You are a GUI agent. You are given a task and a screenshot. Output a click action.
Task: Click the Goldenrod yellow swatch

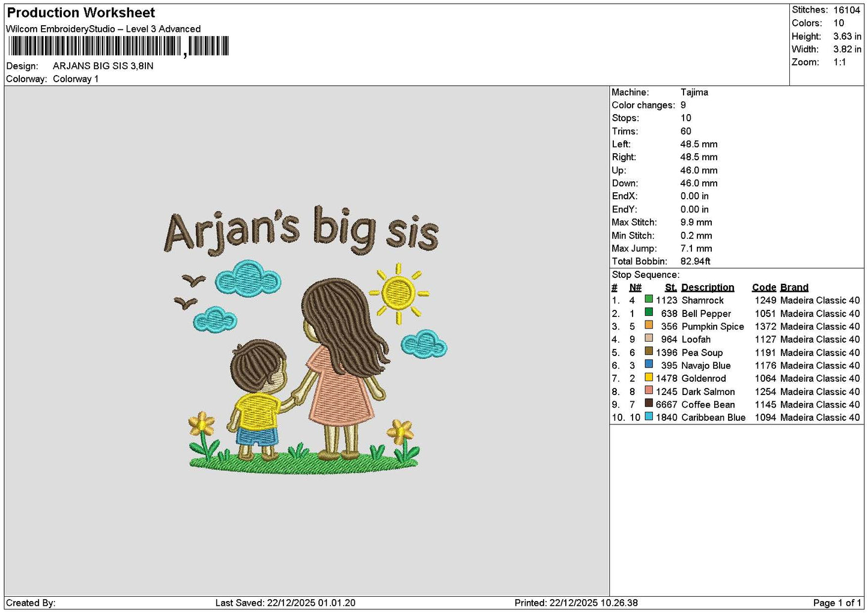click(x=649, y=377)
